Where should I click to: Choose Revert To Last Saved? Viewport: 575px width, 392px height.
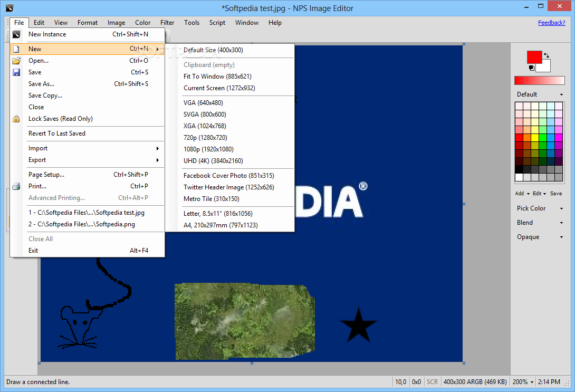[87, 133]
